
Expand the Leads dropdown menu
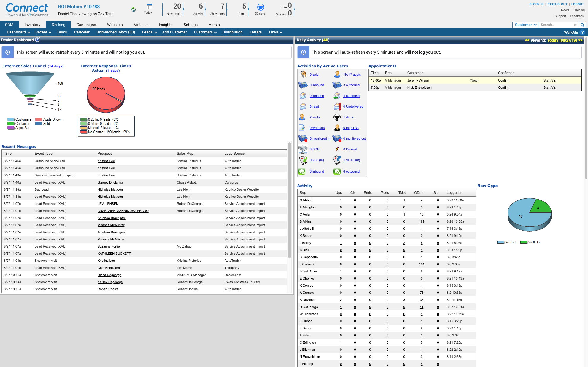[x=149, y=32]
